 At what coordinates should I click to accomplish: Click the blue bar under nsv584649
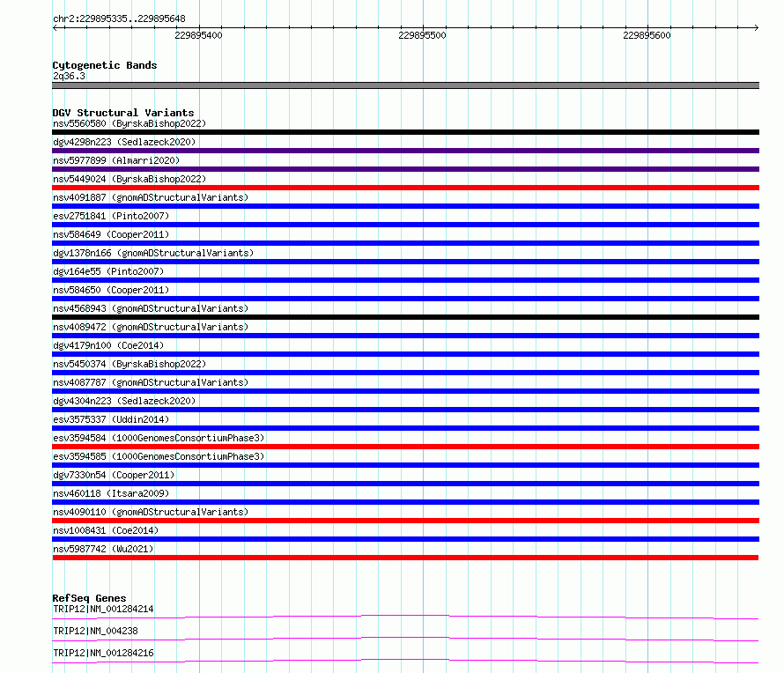405,243
